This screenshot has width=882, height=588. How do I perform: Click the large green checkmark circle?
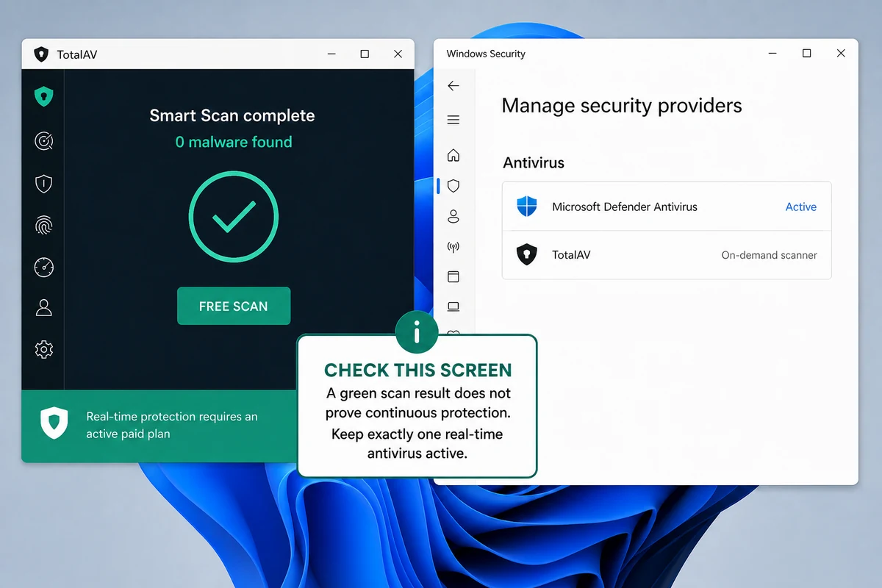234,217
